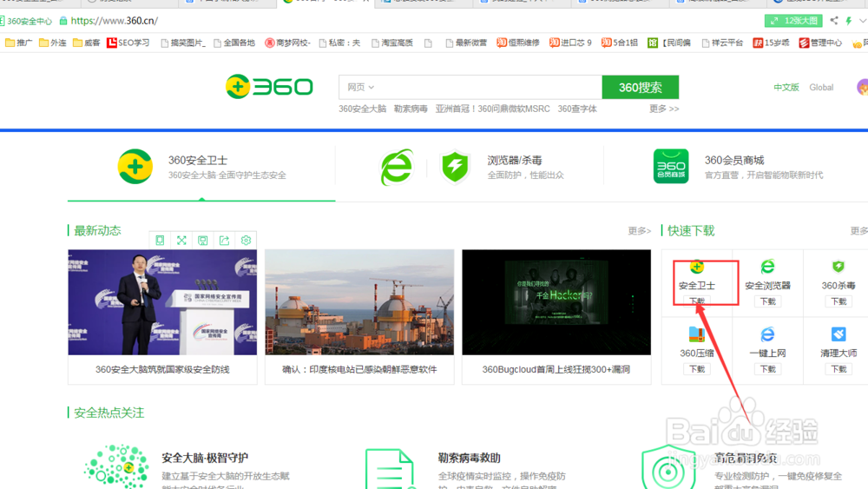Click 下载 under 360压缩
Image resolution: width=868 pixels, height=489 pixels.
[x=697, y=369]
